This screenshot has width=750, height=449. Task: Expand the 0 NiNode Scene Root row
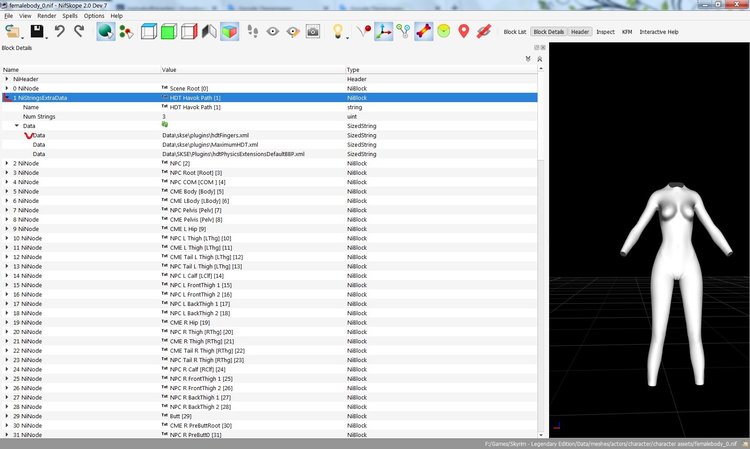click(7, 88)
